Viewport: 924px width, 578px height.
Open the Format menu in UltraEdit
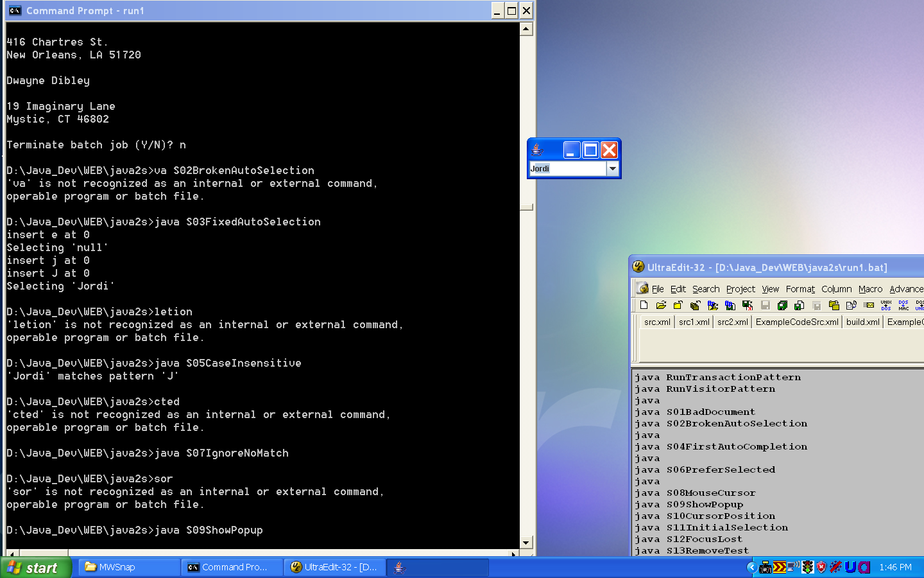800,289
